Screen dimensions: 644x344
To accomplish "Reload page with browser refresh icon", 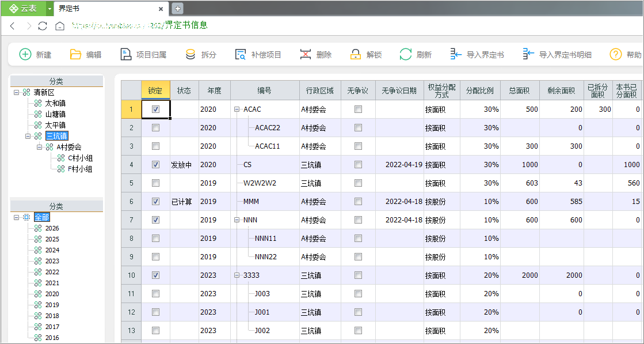I will click(43, 26).
